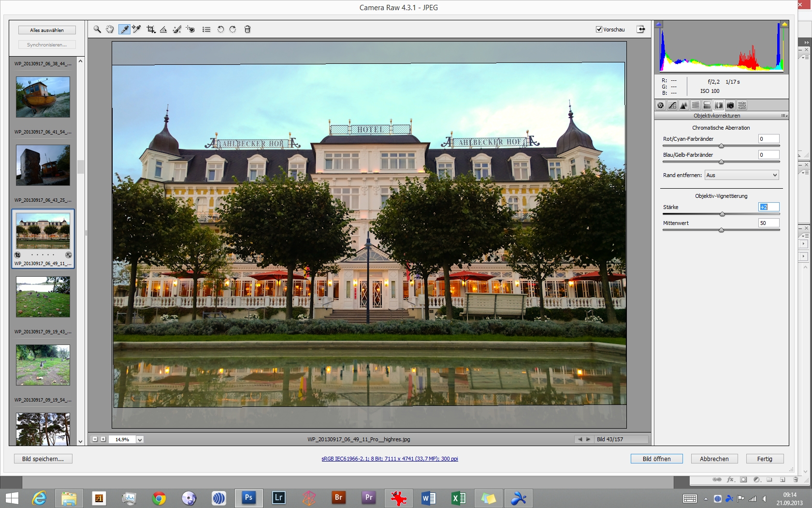Open workflow options sRGB link
This screenshot has height=508, width=812.
coord(390,459)
